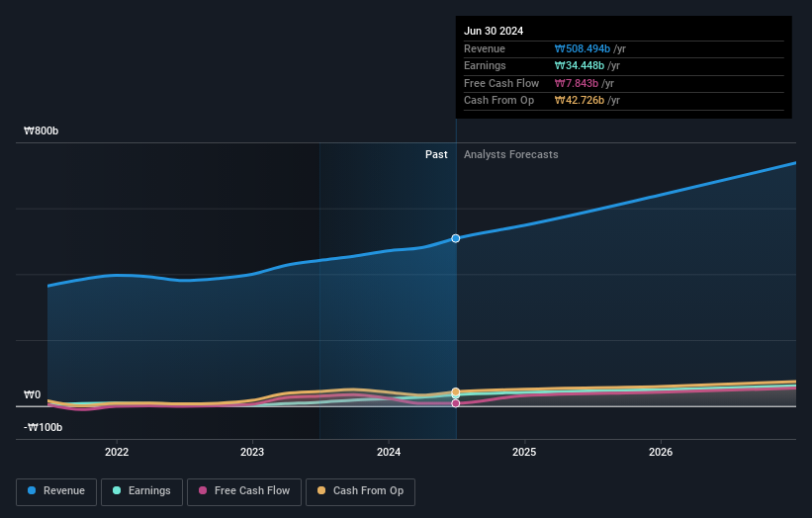812x518 pixels.
Task: Click the 2026 x-axis label
Action: (x=661, y=452)
